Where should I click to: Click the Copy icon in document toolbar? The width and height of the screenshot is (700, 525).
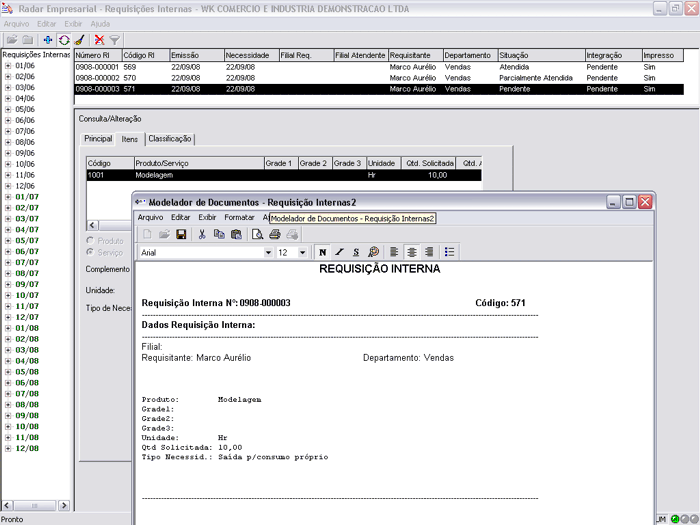(219, 234)
